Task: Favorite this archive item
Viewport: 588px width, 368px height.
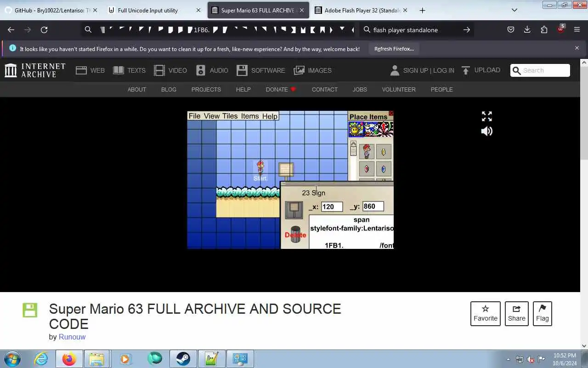Action: pyautogui.click(x=486, y=314)
